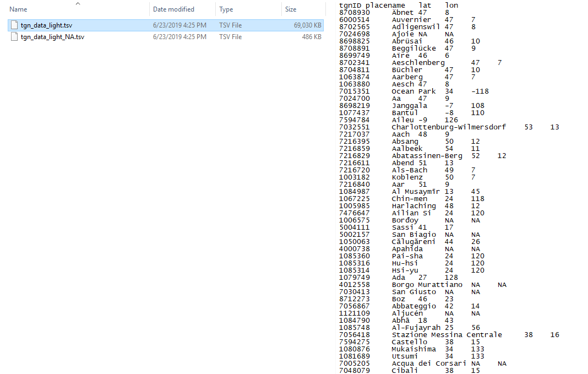Click the placename Beggilücke
The image size is (588, 374).
pyautogui.click(x=413, y=48)
